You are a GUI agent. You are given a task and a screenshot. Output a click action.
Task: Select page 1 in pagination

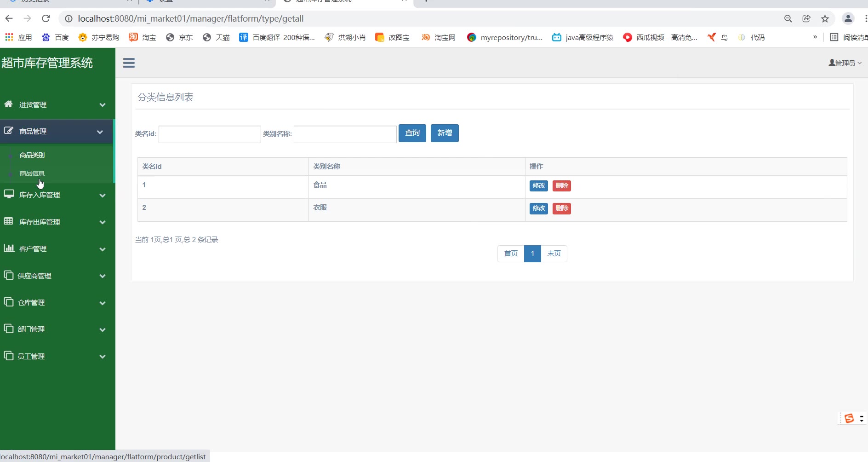(x=532, y=254)
